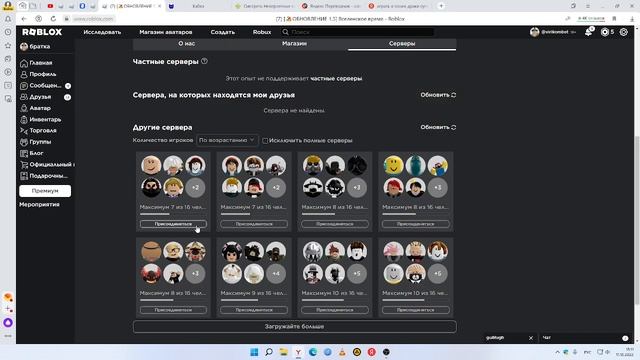
Task: Open the Alice assistant icon in browser sidebar
Action: 8,322
